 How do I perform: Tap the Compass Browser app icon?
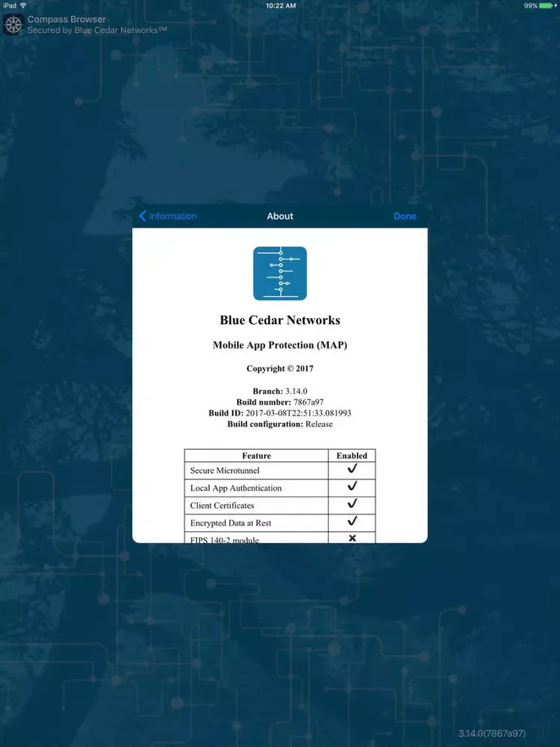(x=13, y=25)
